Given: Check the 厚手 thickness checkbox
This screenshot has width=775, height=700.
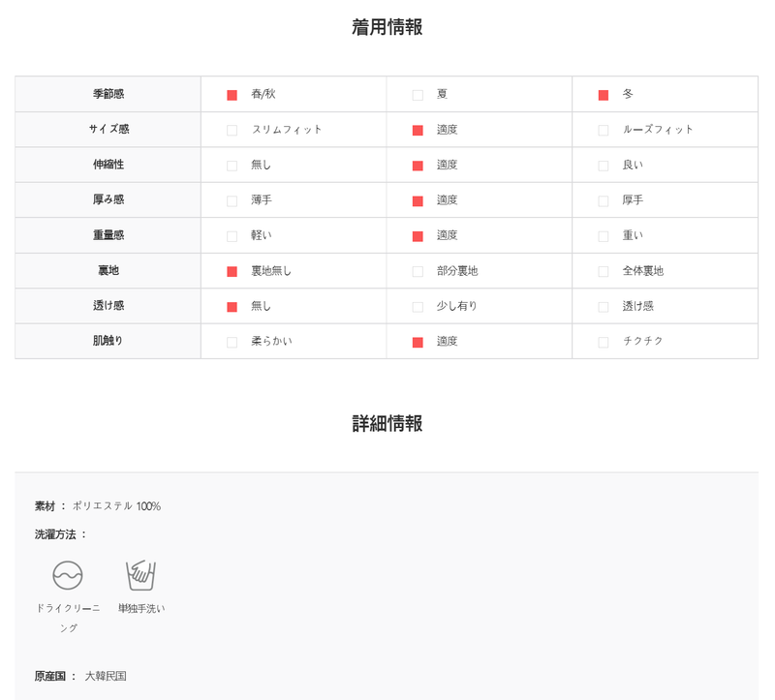Looking at the screenshot, I should click(x=604, y=201).
